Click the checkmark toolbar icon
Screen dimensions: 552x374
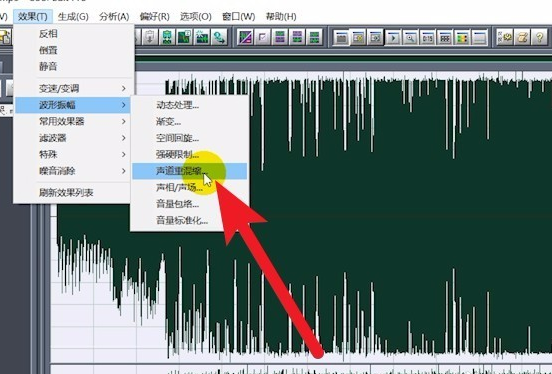[x=262, y=37]
